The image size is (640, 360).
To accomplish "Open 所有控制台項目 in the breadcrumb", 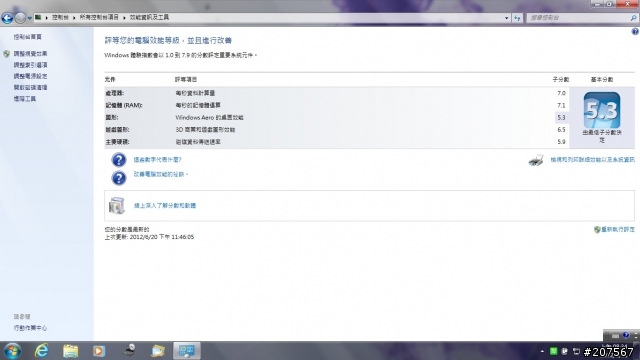I will tap(99, 18).
